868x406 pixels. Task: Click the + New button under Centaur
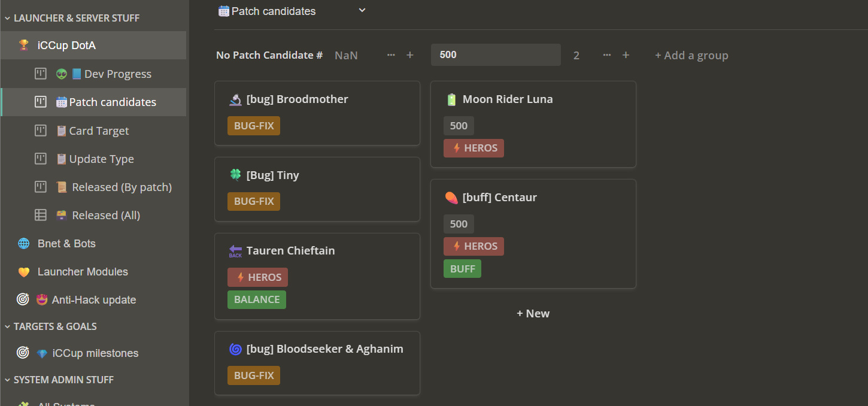tap(533, 314)
